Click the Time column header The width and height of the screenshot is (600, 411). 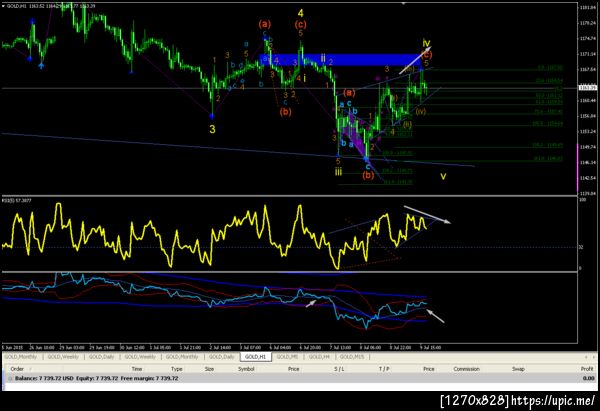click(137, 369)
